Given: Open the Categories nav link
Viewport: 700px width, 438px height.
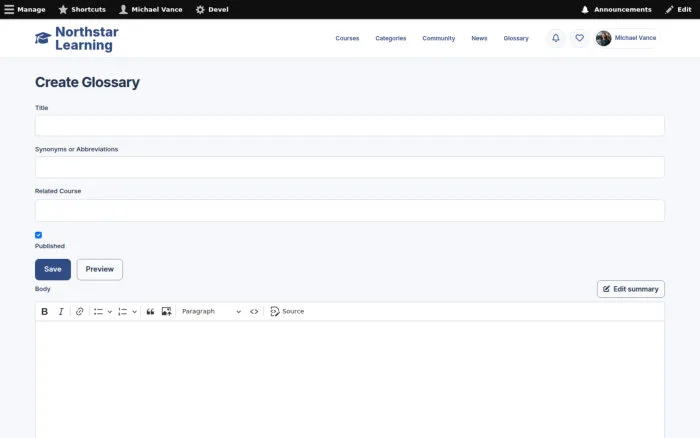Looking at the screenshot, I should [391, 38].
